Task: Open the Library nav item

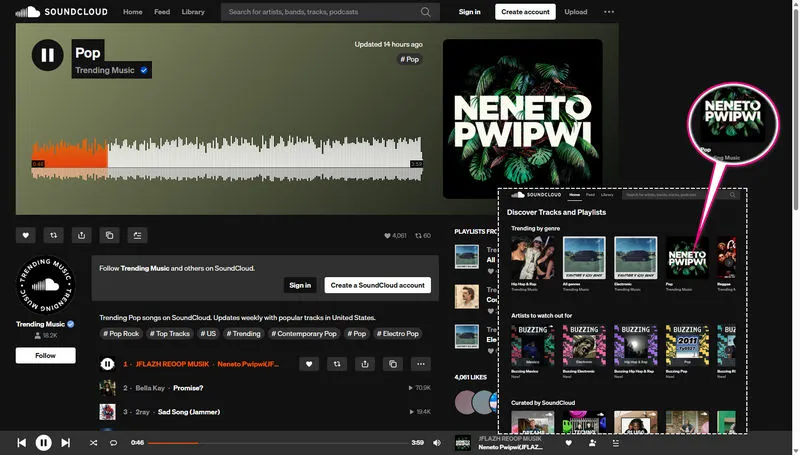Action: 193,12
